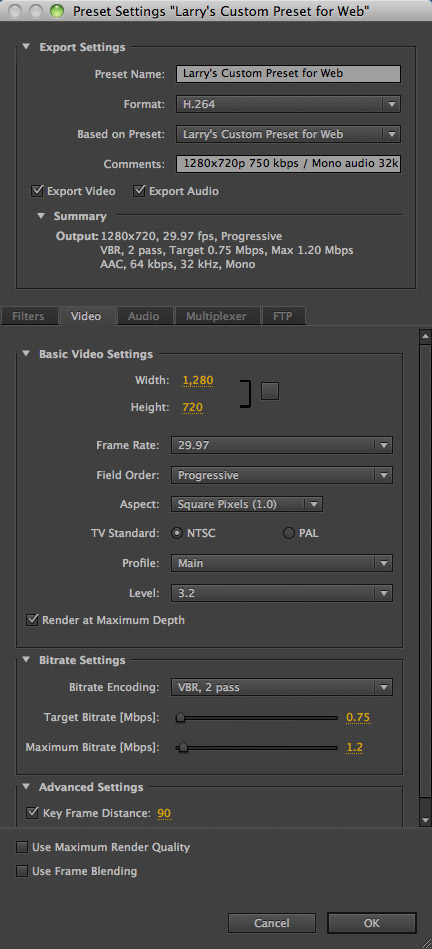The width and height of the screenshot is (432, 949).
Task: Collapse the Basic Video Settings section
Action: pos(26,354)
